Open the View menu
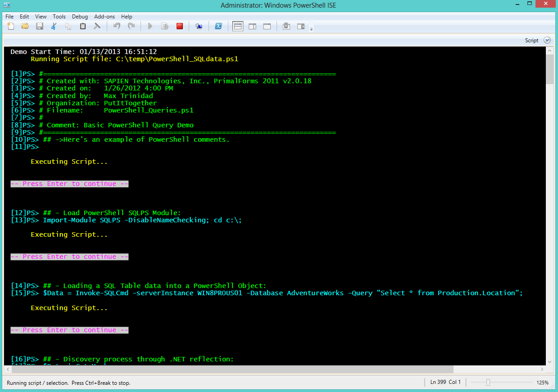The width and height of the screenshot is (558, 392). coord(41,17)
